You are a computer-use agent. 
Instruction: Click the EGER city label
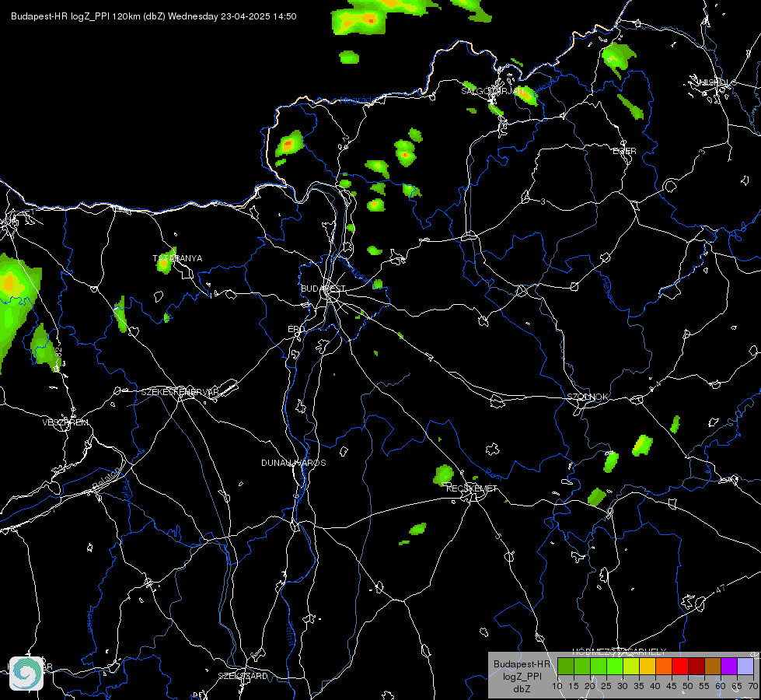[624, 151]
